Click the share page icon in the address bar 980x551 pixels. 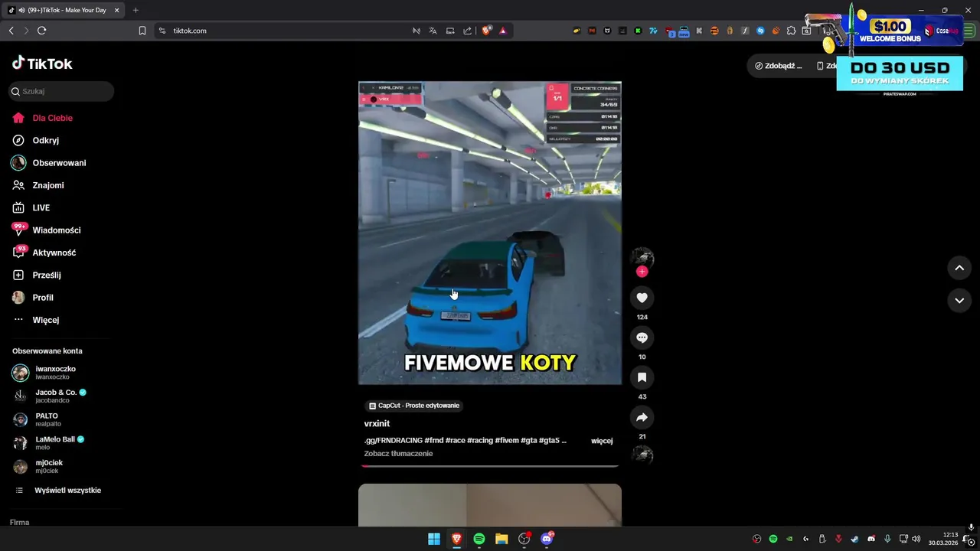click(x=468, y=31)
